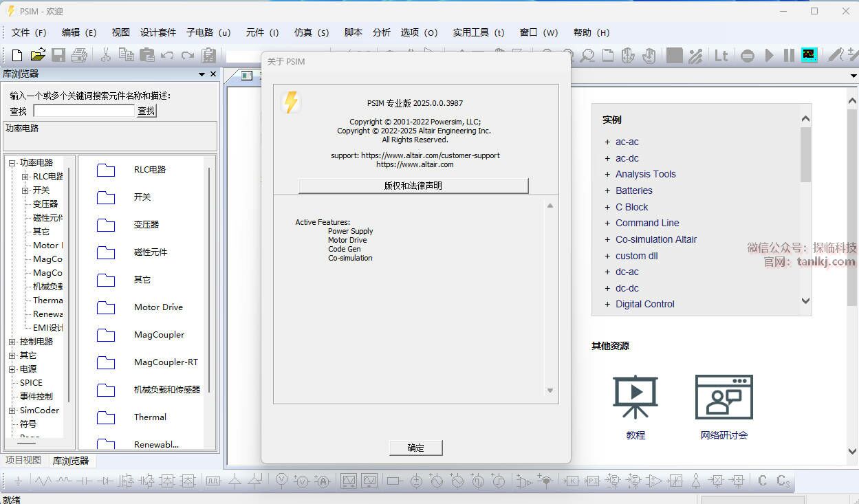Switch to the 项目视图 tab
Screen dimensions: 859x504
[23, 460]
